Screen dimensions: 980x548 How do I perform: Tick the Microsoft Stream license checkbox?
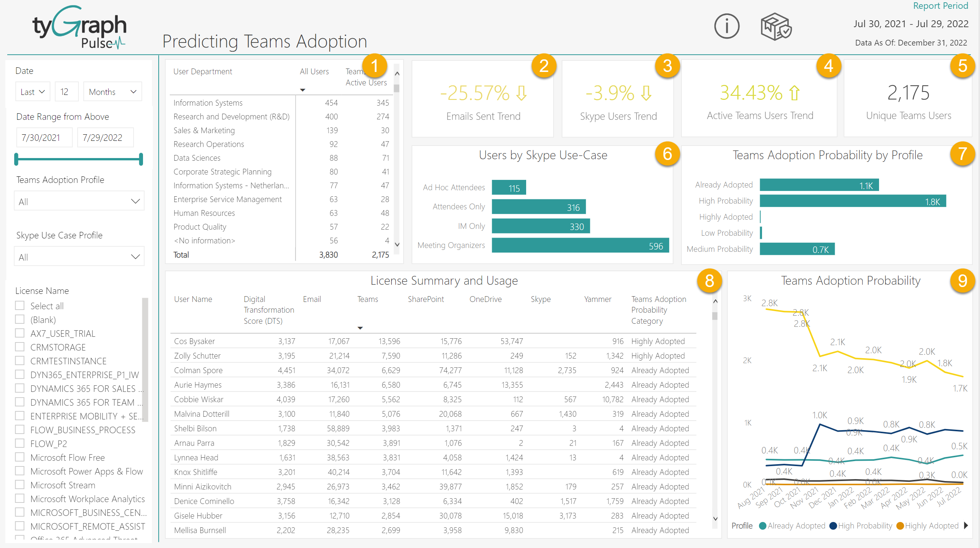coord(20,484)
